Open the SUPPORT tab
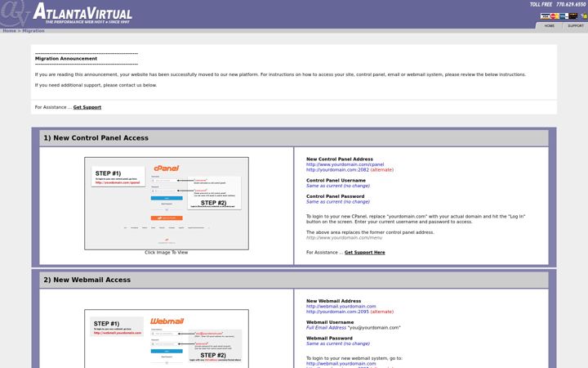 (x=575, y=25)
